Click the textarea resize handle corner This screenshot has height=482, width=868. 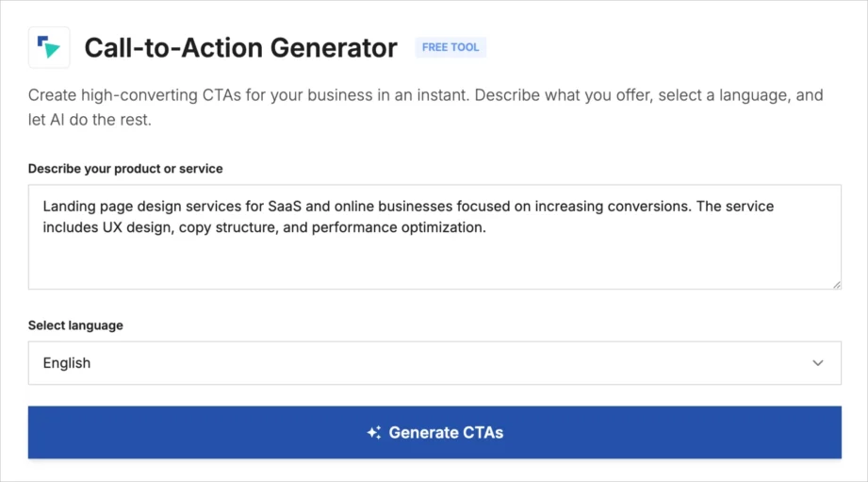836,284
